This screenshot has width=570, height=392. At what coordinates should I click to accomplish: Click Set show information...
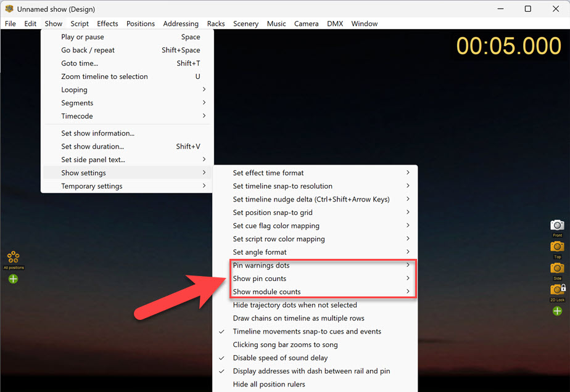click(97, 133)
